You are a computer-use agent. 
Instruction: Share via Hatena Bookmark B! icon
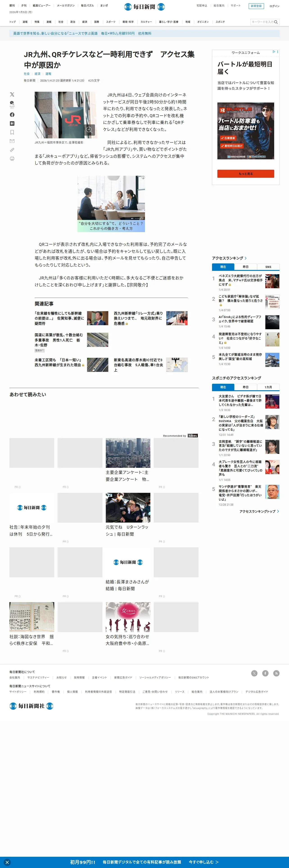(x=12, y=123)
